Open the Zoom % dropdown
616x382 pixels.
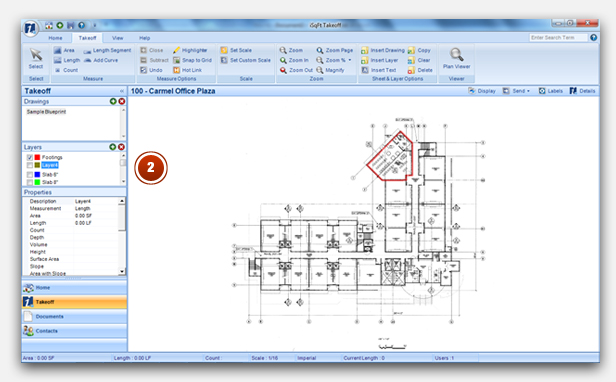350,60
